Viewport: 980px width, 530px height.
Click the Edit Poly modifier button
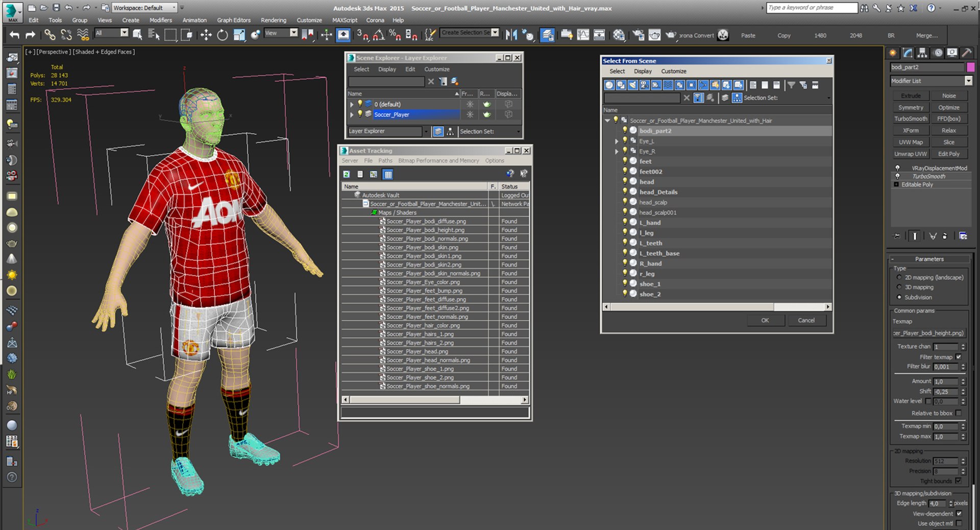(949, 154)
